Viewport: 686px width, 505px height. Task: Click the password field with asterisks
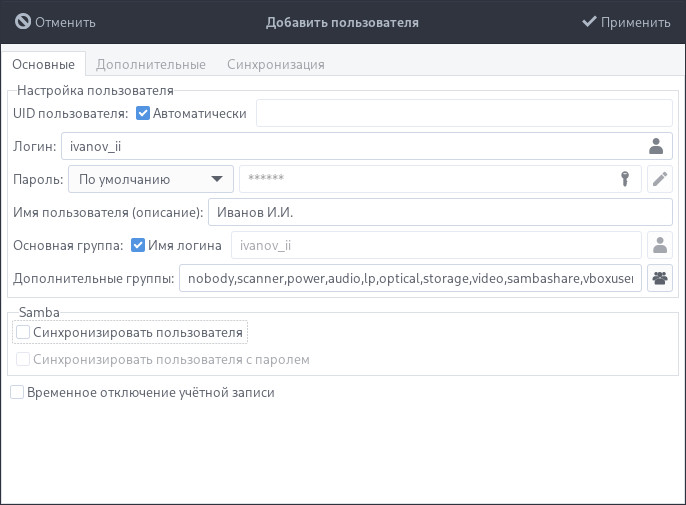440,179
